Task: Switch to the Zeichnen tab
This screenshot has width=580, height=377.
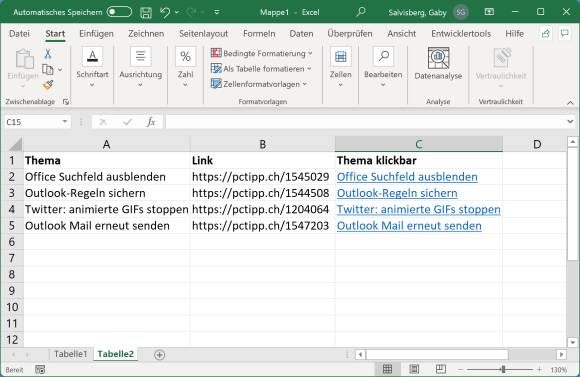Action: tap(146, 34)
